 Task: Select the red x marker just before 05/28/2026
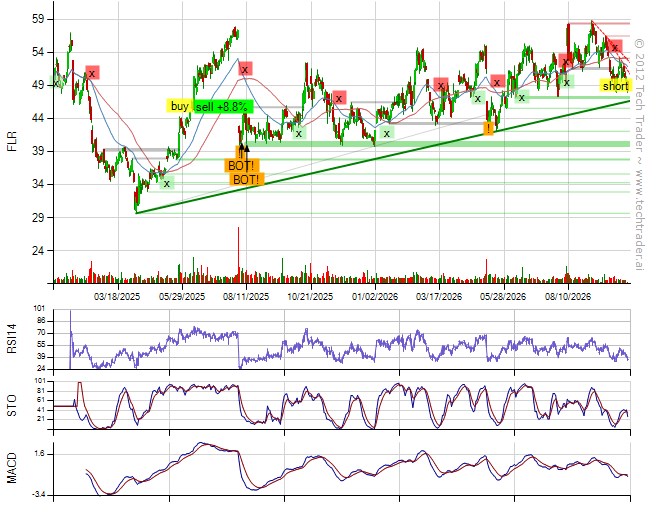[x=497, y=81]
